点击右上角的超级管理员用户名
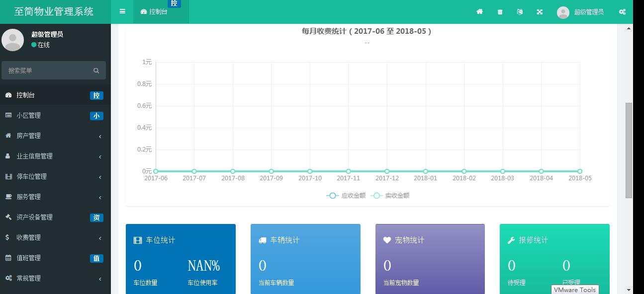The width and height of the screenshot is (644, 294). click(x=588, y=11)
